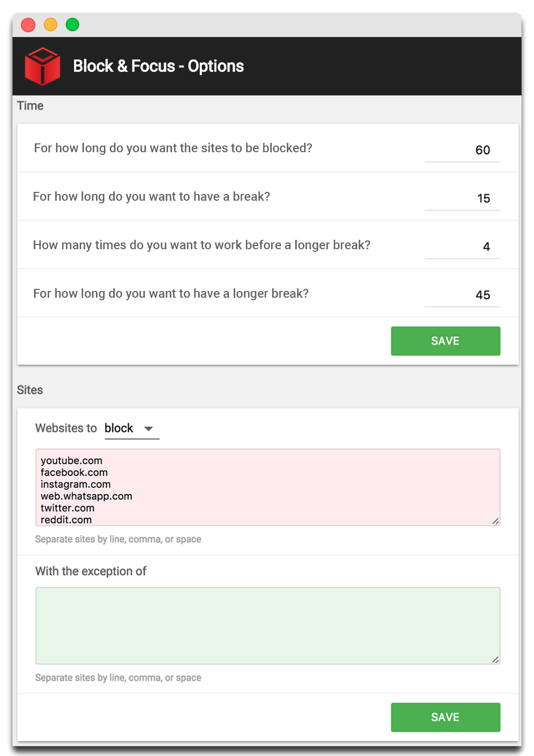Save the Time settings

pos(445,341)
